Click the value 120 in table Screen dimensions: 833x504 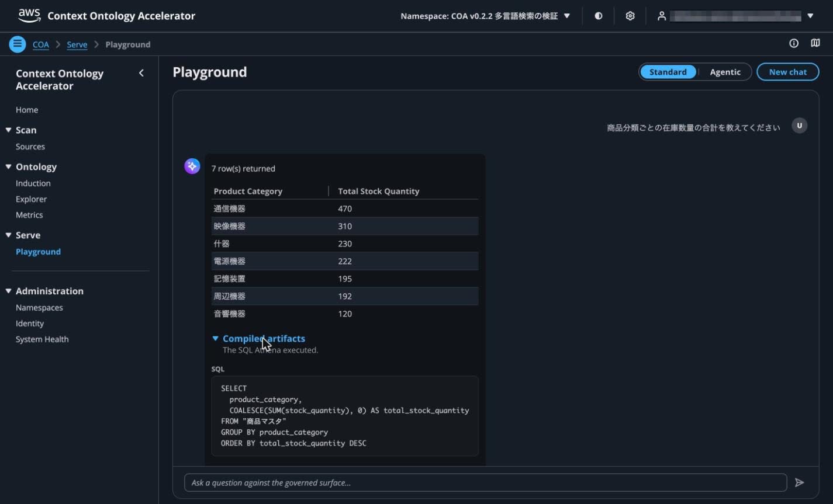[x=345, y=314]
